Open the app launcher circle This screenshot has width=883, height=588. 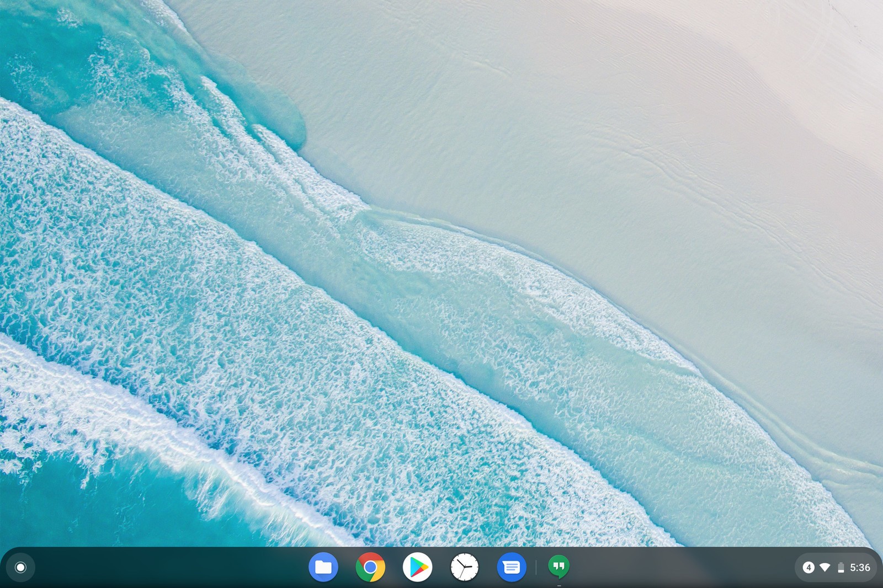[19, 567]
